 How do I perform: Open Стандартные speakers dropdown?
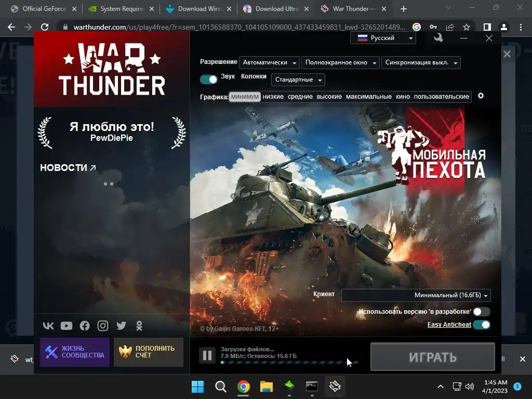(298, 79)
